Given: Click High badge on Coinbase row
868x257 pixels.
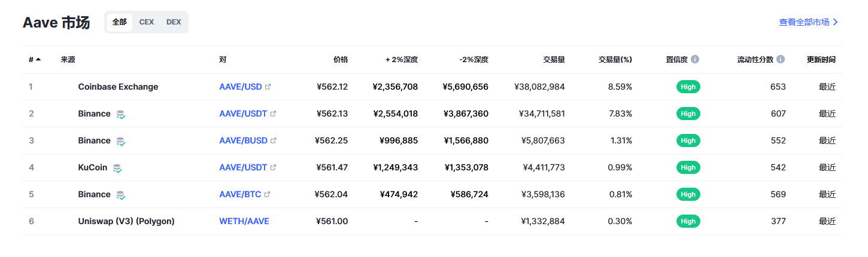Looking at the screenshot, I should tap(688, 87).
